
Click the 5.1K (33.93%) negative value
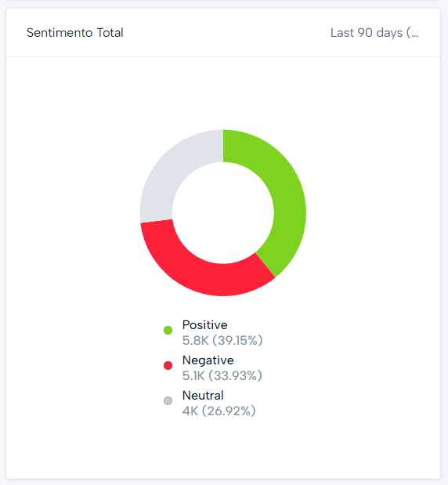(x=222, y=376)
